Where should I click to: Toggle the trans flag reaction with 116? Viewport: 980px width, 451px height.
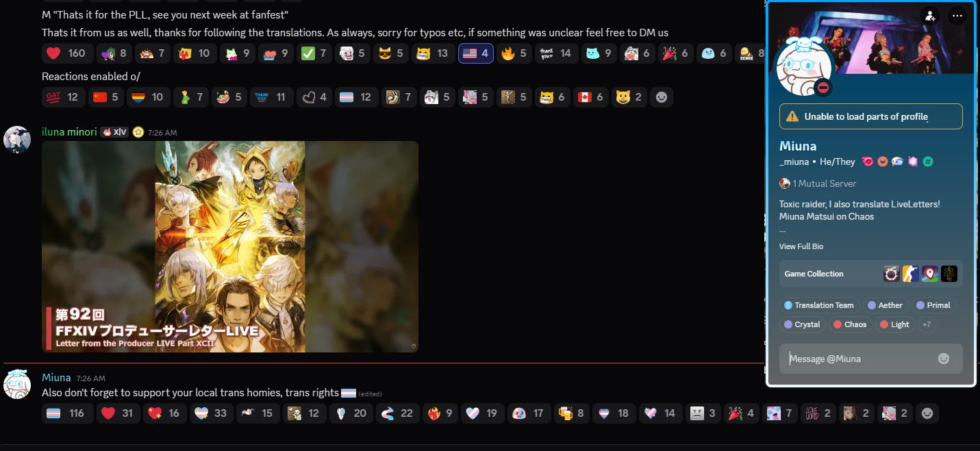coord(68,413)
